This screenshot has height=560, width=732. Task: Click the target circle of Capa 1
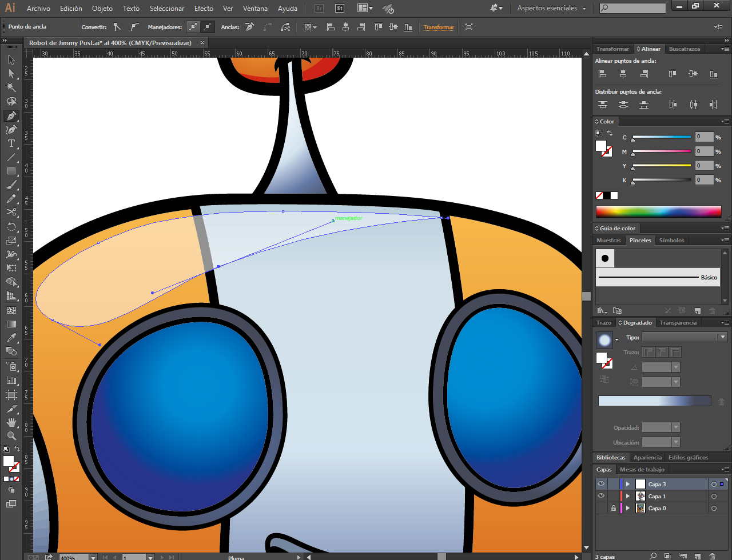[714, 496]
